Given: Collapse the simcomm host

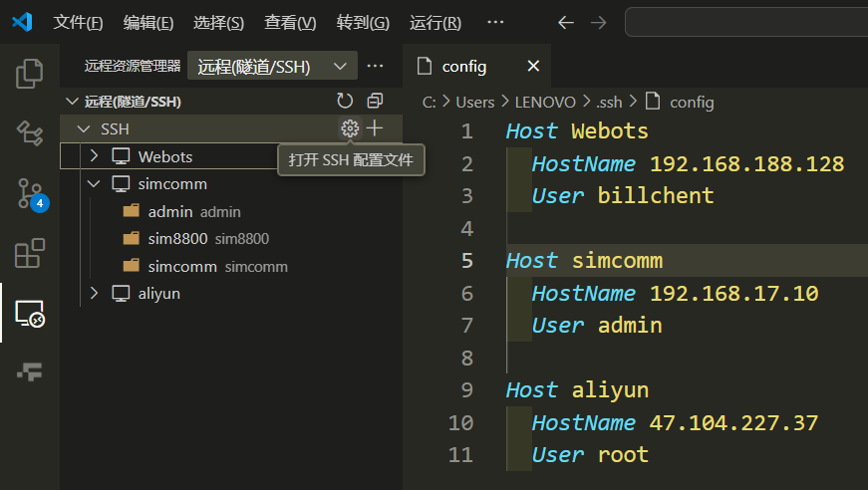Looking at the screenshot, I should (94, 183).
